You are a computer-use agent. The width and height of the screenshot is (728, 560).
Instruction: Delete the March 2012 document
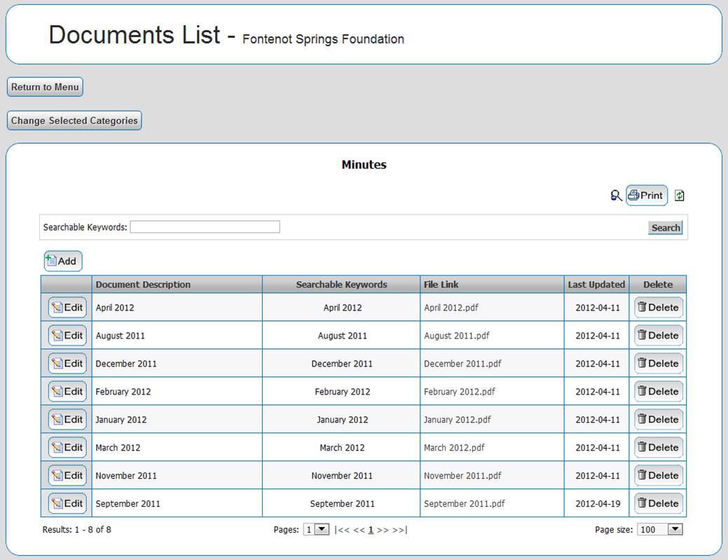pyautogui.click(x=658, y=448)
